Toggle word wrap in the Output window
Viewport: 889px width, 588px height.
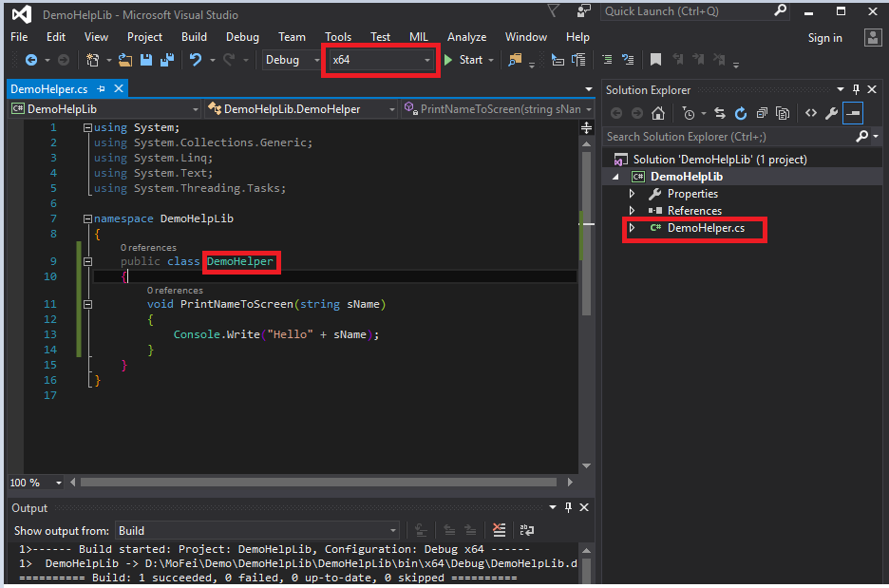click(528, 532)
